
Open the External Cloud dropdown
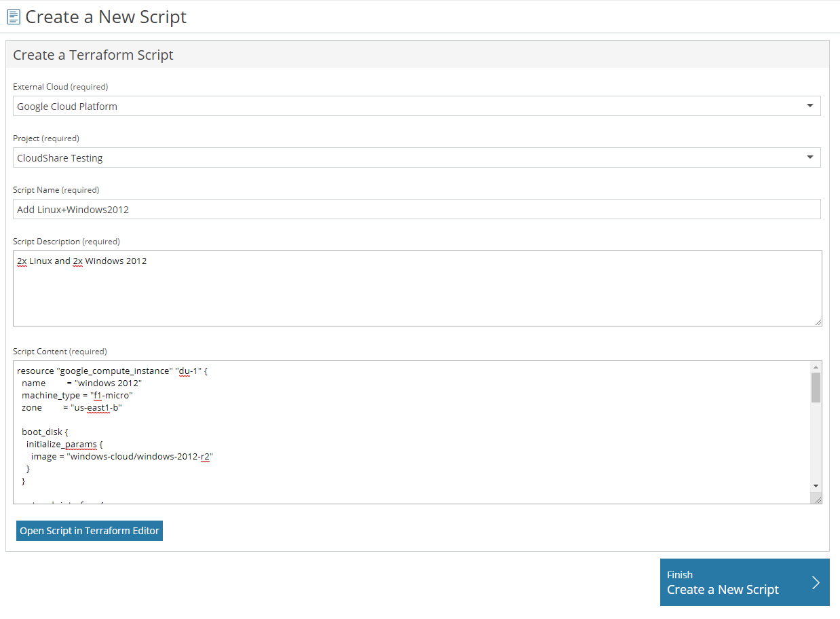pyautogui.click(x=417, y=106)
